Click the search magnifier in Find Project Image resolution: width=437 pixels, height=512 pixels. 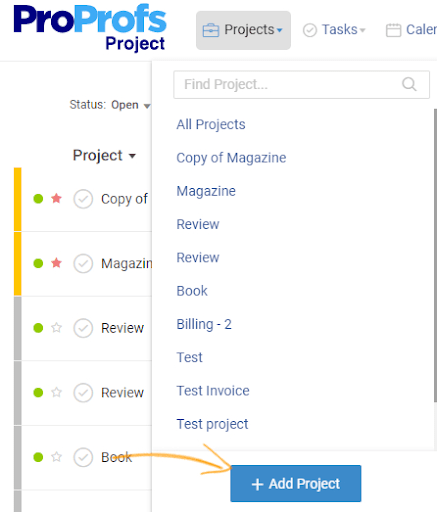pyautogui.click(x=409, y=84)
